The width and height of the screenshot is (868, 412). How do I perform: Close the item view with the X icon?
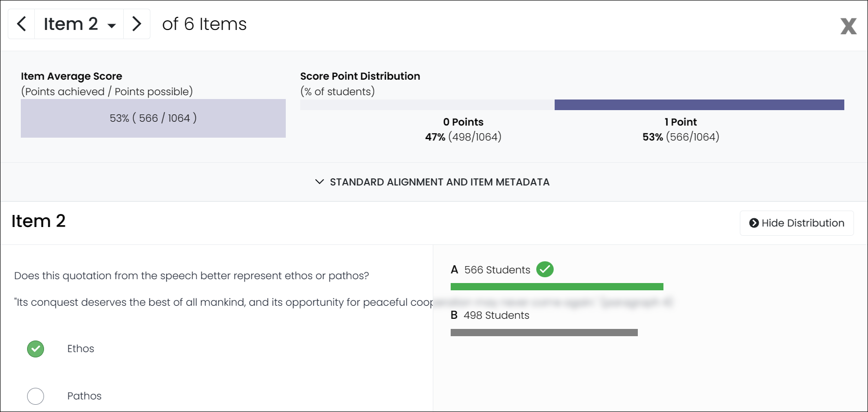[849, 27]
